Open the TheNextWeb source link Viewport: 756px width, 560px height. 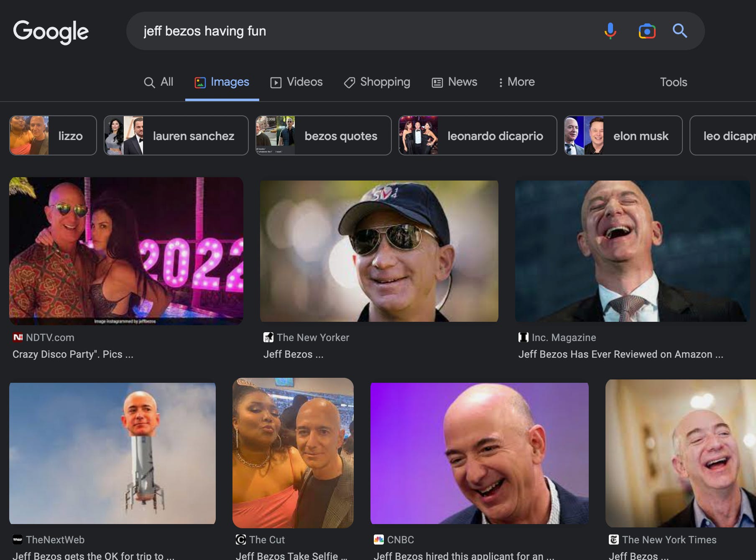tap(55, 540)
